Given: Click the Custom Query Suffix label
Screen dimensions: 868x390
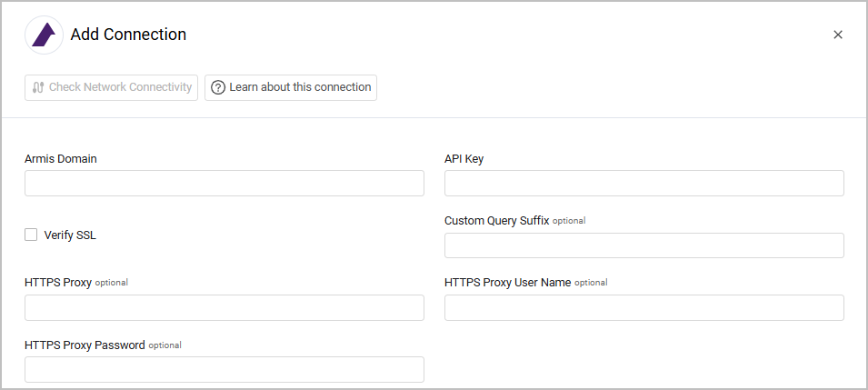Looking at the screenshot, I should (496, 221).
